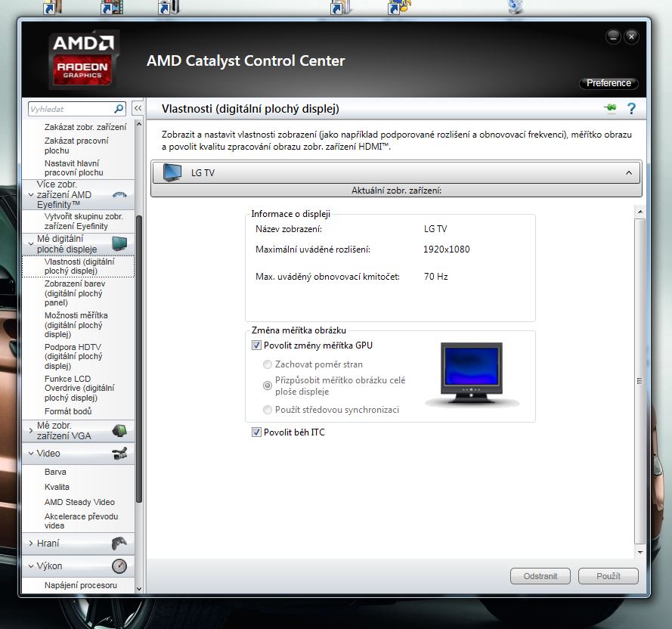672x629 pixels.
Task: Open Funkce LCD Overdrive item
Action: [79, 388]
